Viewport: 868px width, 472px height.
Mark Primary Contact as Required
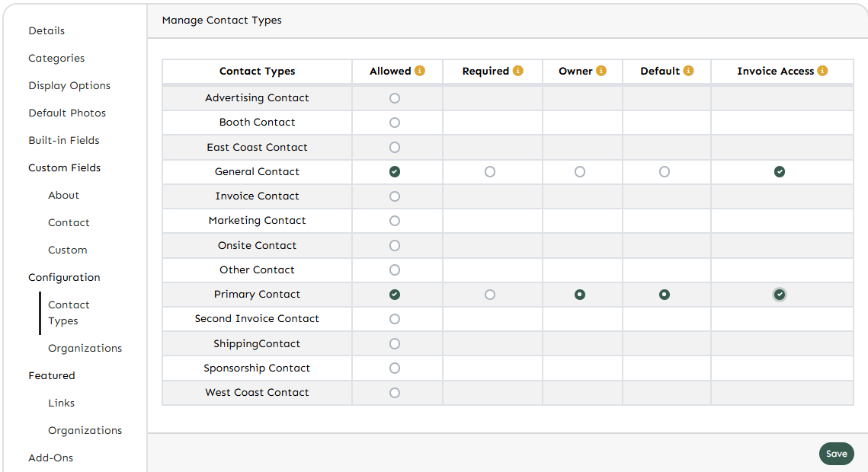[x=490, y=295]
